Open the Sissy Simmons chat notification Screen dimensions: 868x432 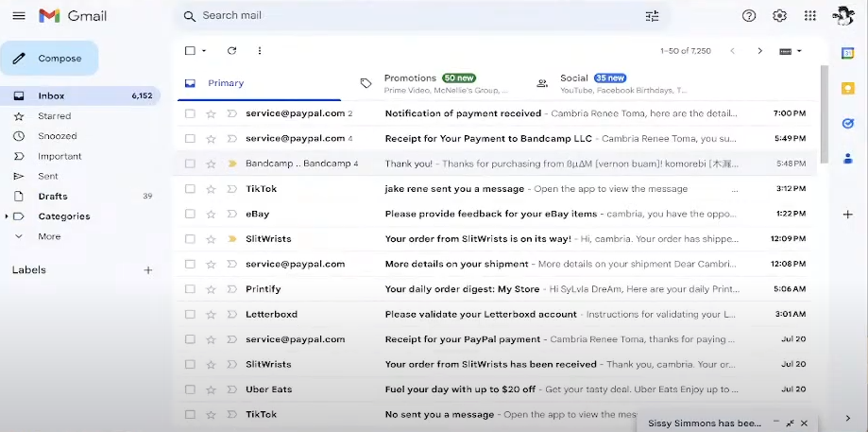[705, 423]
